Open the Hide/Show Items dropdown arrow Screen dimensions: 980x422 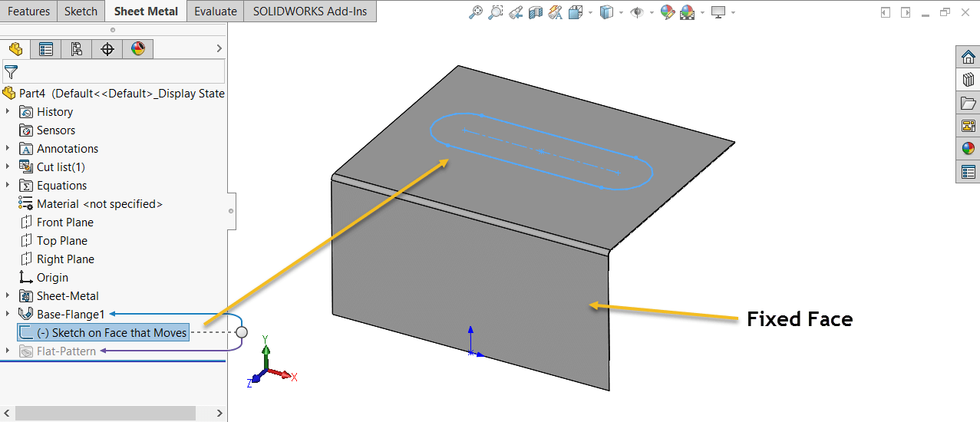pos(652,12)
